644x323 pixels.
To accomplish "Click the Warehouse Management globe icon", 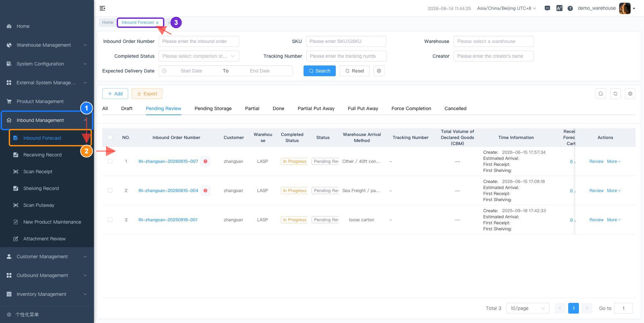I will (x=9, y=45).
